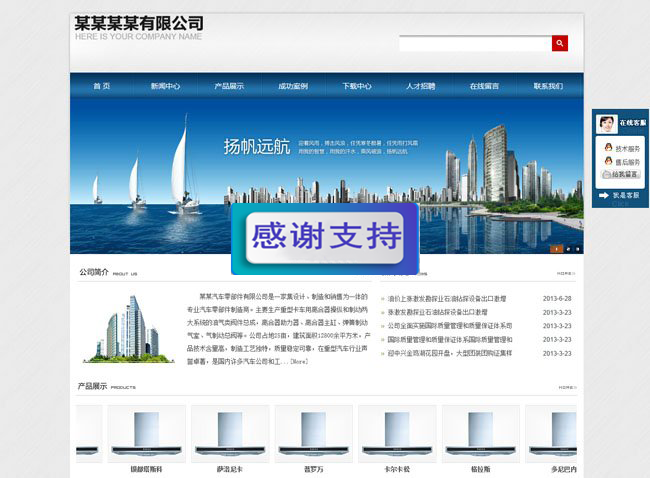650x478 pixels.
Task: Open the fifth news headline in list
Action: point(449,353)
